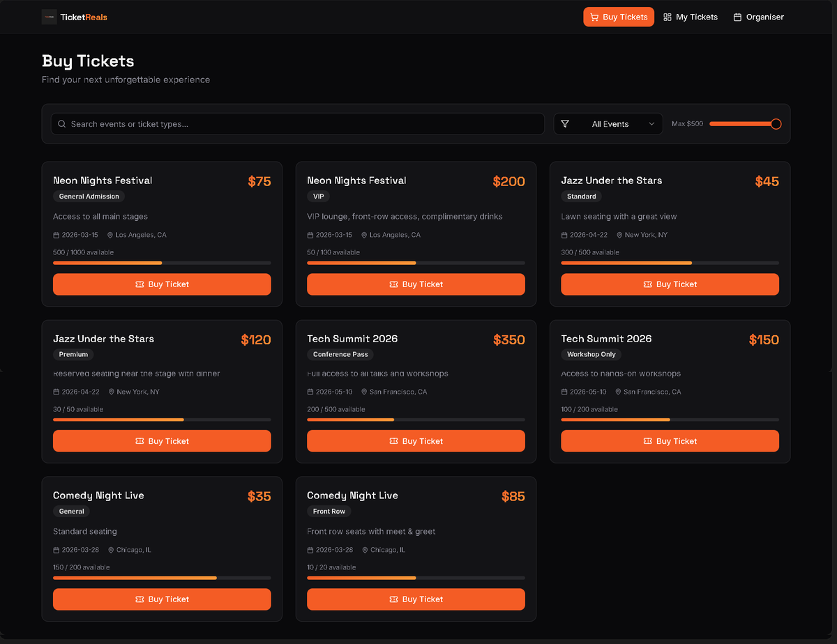Focus the search events input field
The image size is (837, 644).
pos(298,124)
